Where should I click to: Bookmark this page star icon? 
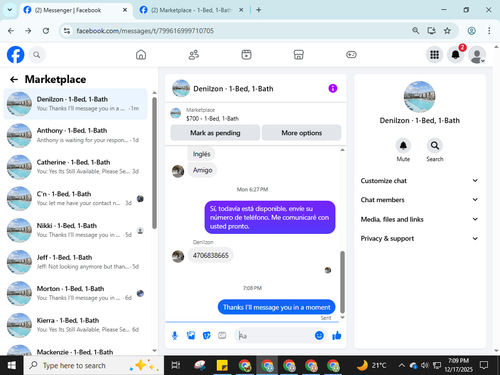[x=447, y=31]
